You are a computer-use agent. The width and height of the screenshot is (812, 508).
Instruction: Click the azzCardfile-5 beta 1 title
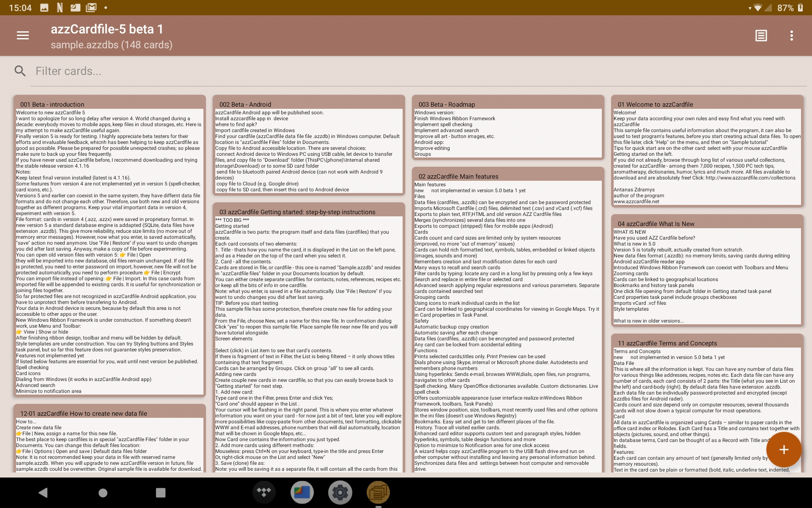point(107,29)
